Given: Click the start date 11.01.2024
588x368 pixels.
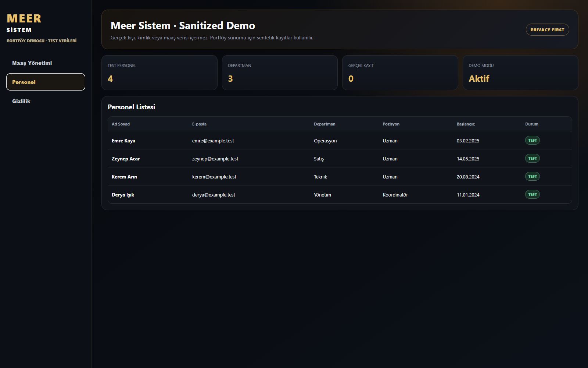Looking at the screenshot, I should pos(468,195).
